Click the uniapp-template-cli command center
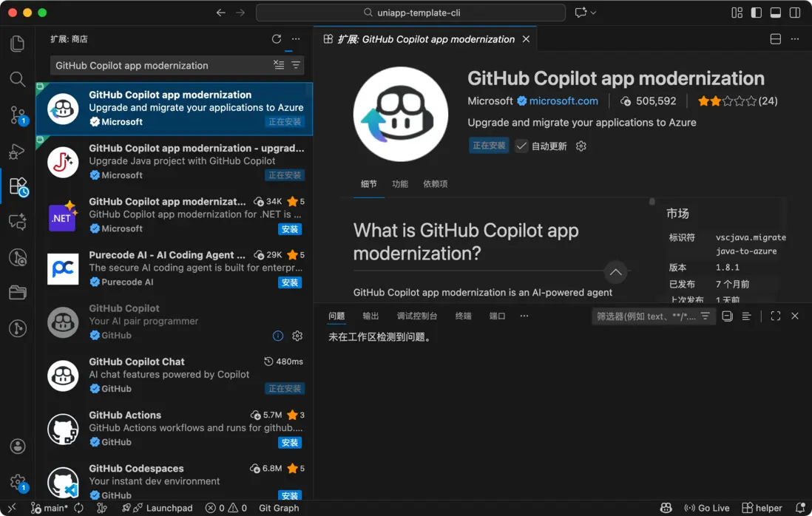The height and width of the screenshot is (516, 812). (x=410, y=13)
